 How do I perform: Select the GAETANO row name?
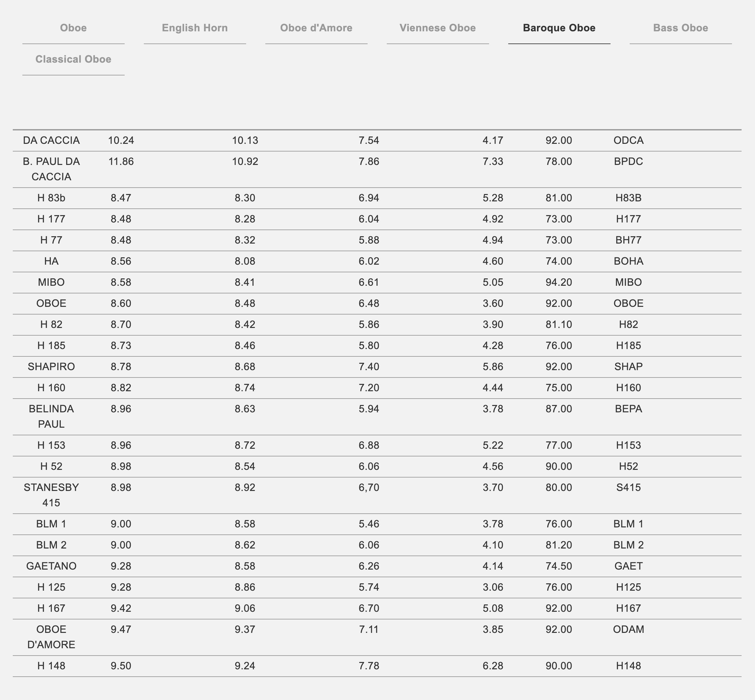(51, 566)
